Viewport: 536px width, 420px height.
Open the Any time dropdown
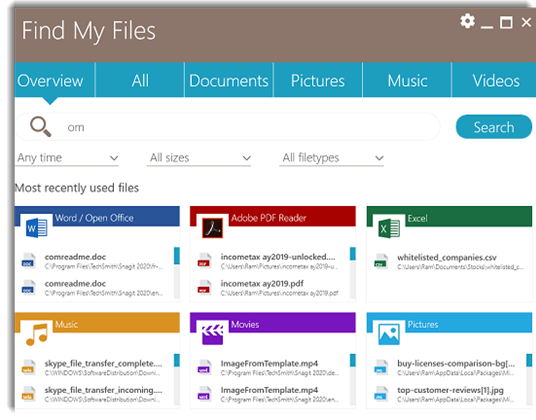pos(67,158)
